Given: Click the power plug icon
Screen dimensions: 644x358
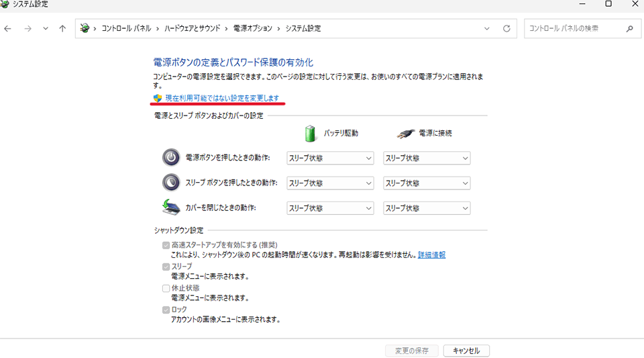Looking at the screenshot, I should click(405, 134).
